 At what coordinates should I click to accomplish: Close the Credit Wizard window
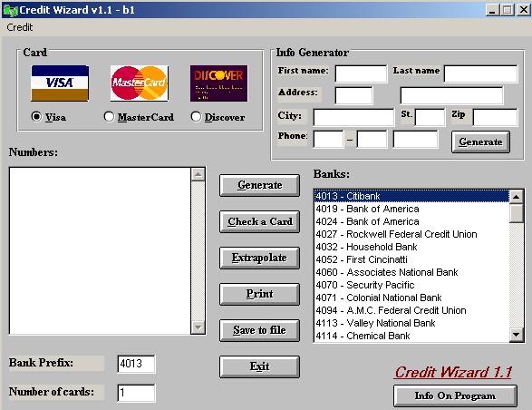pyautogui.click(x=524, y=10)
